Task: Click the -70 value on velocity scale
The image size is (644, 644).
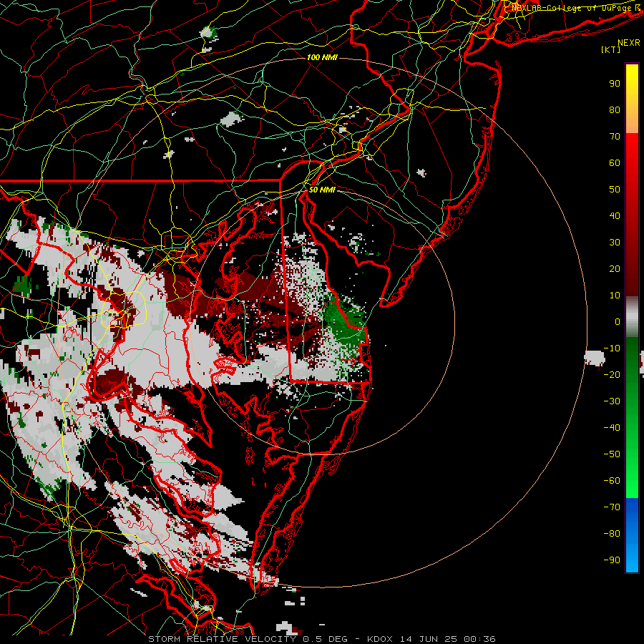Action: pyautogui.click(x=612, y=507)
